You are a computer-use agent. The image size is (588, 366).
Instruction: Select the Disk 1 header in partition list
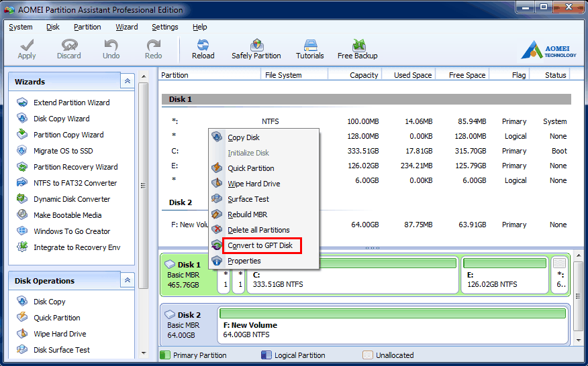coord(366,99)
